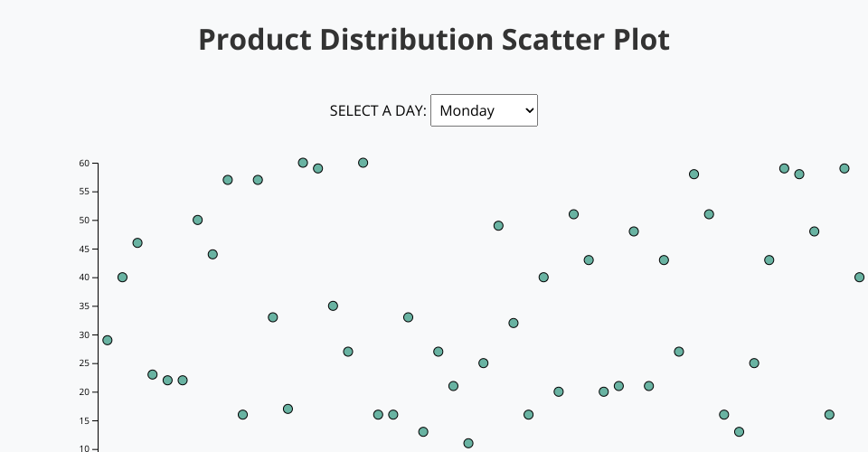This screenshot has width=868, height=452.
Task: Click the data point at value 44
Action: click(212, 254)
